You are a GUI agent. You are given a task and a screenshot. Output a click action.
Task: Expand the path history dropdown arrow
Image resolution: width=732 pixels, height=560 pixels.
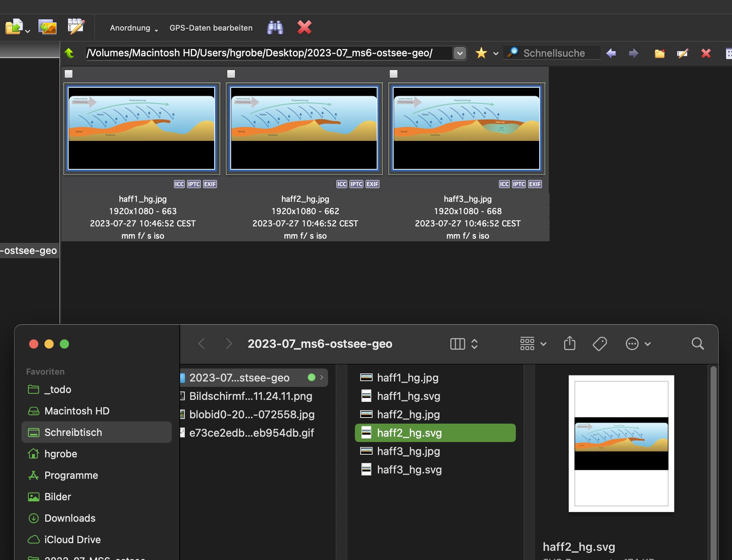pyautogui.click(x=460, y=53)
